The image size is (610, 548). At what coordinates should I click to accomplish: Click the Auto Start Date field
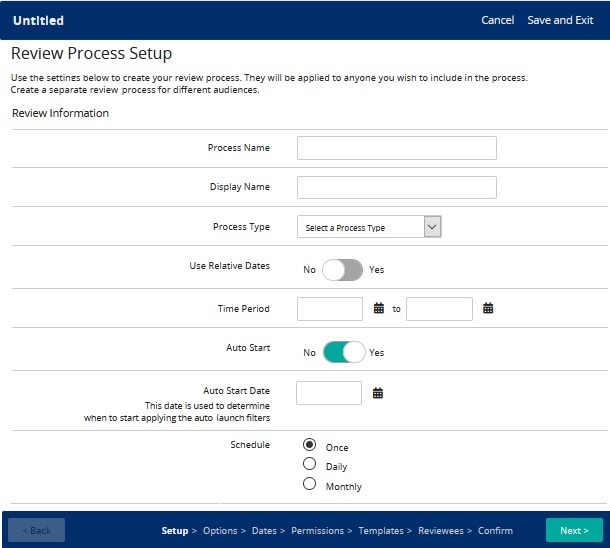329,393
